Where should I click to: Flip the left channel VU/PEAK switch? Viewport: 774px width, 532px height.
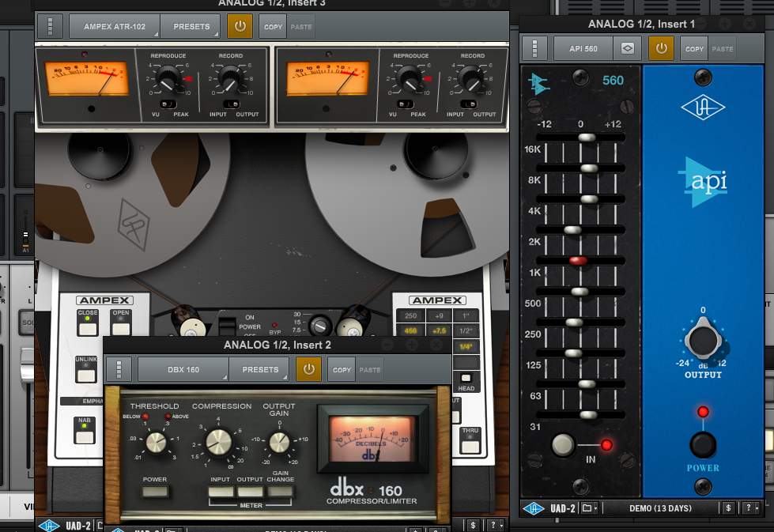click(168, 104)
